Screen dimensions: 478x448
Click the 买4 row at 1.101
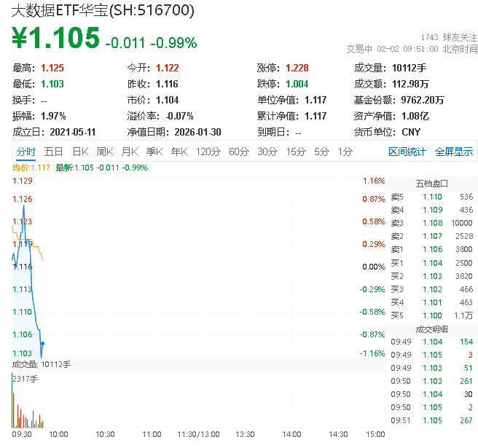coord(431,302)
